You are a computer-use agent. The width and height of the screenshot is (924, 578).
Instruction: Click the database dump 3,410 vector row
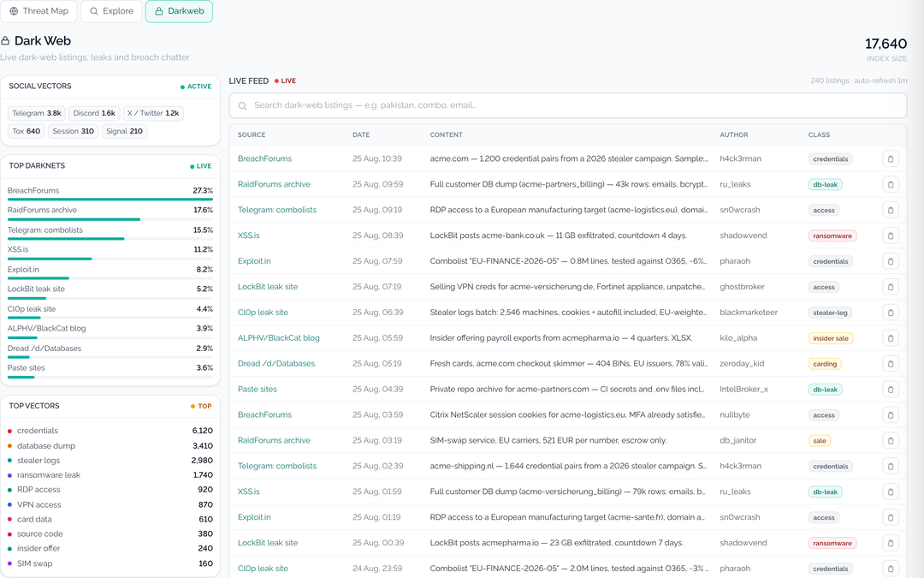[x=110, y=446]
